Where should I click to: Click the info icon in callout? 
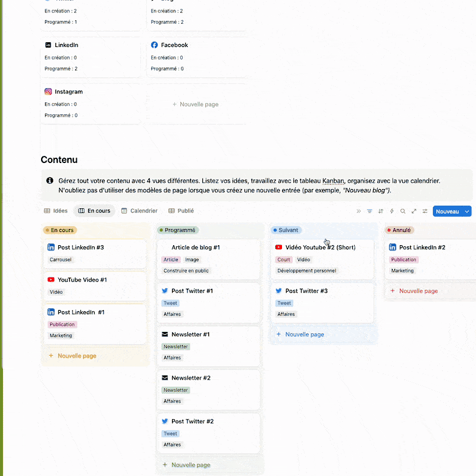coord(49,181)
